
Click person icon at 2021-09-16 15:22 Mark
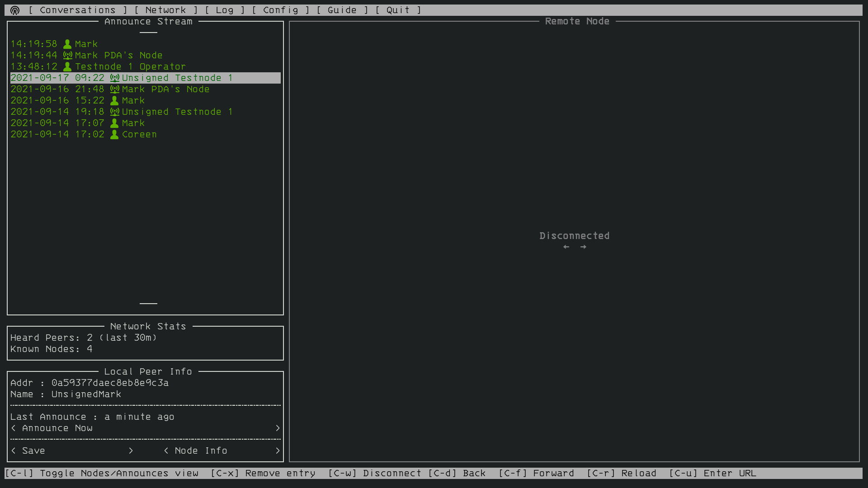(x=114, y=101)
